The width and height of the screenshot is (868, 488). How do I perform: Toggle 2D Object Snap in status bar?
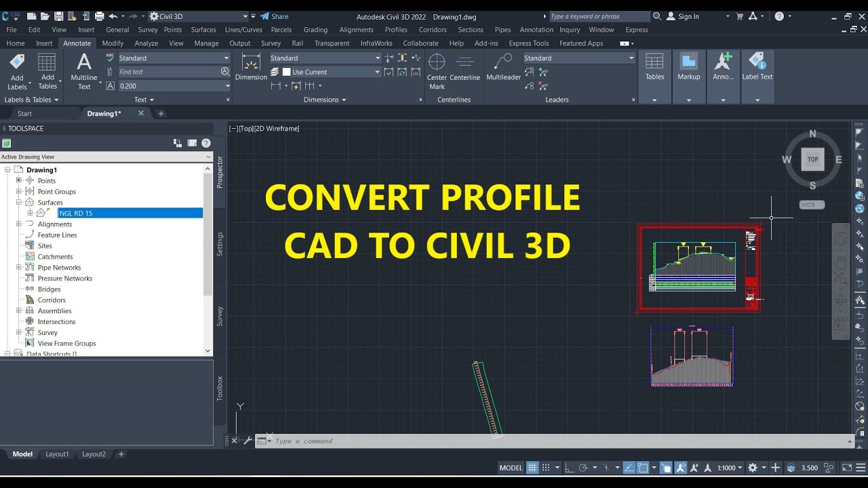(643, 468)
